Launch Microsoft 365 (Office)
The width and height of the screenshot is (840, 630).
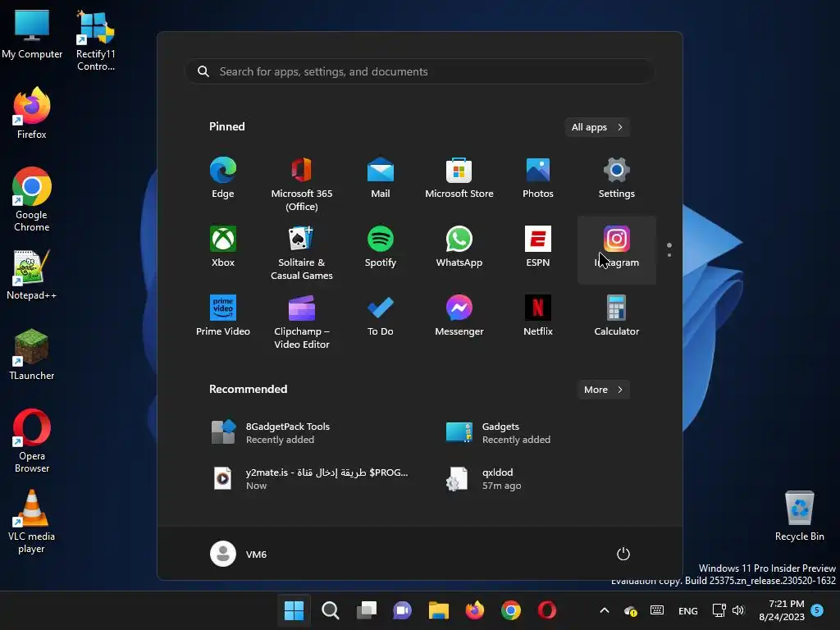pyautogui.click(x=302, y=185)
